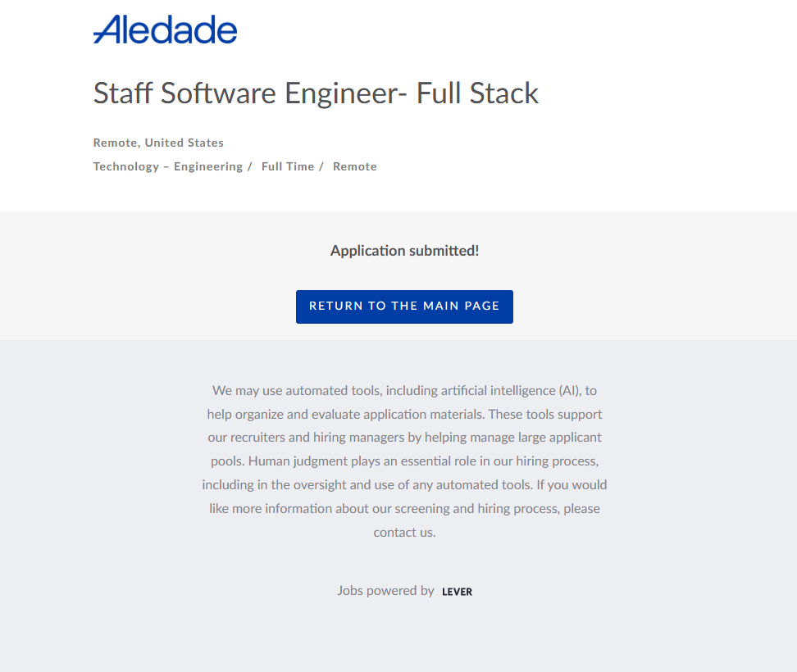The image size is (797, 672).
Task: Click the Staff Software Engineer- Full Stack heading
Action: [x=316, y=93]
